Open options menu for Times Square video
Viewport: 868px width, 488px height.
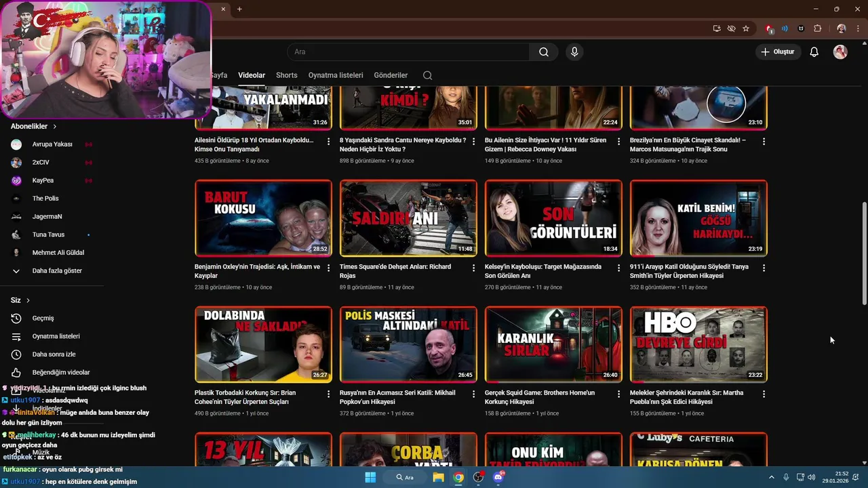473,268
